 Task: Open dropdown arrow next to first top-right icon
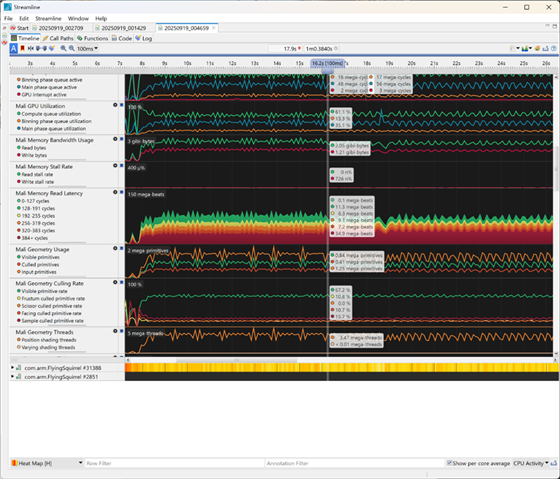[518, 48]
